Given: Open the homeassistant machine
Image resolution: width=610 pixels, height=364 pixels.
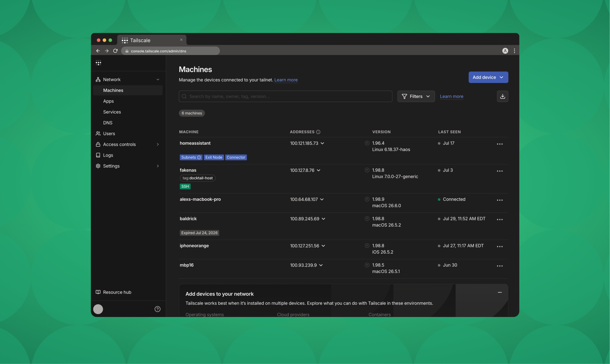Looking at the screenshot, I should pos(195,143).
